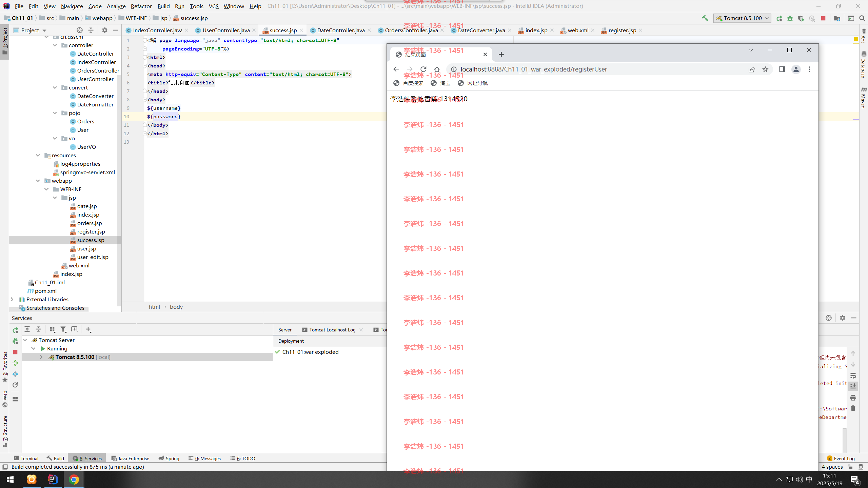
Task: Open the Services panel settings gear
Action: 843,318
